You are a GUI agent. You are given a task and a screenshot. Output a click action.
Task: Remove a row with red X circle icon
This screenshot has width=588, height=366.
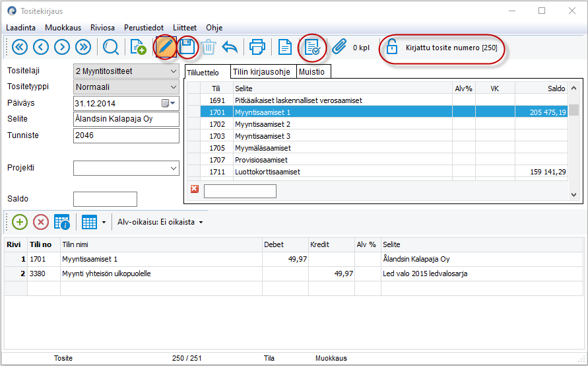coord(41,222)
